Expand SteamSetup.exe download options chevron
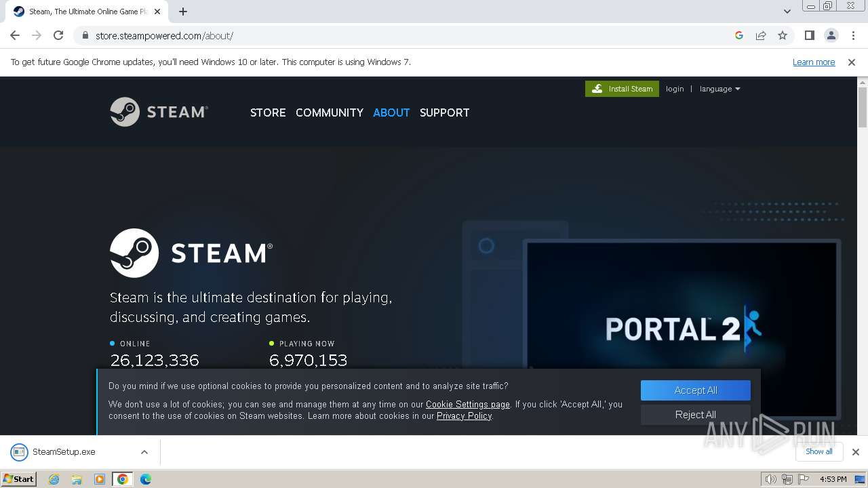 pos(144,452)
